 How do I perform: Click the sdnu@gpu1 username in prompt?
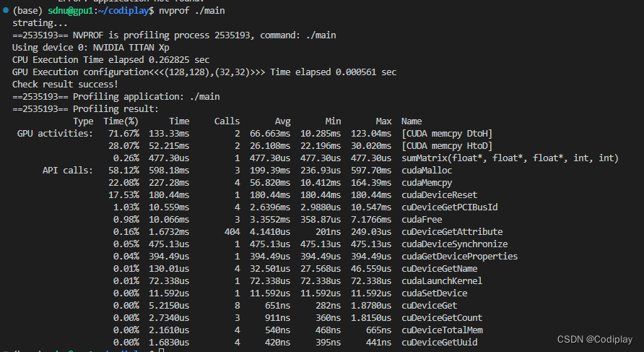pyautogui.click(x=70, y=10)
